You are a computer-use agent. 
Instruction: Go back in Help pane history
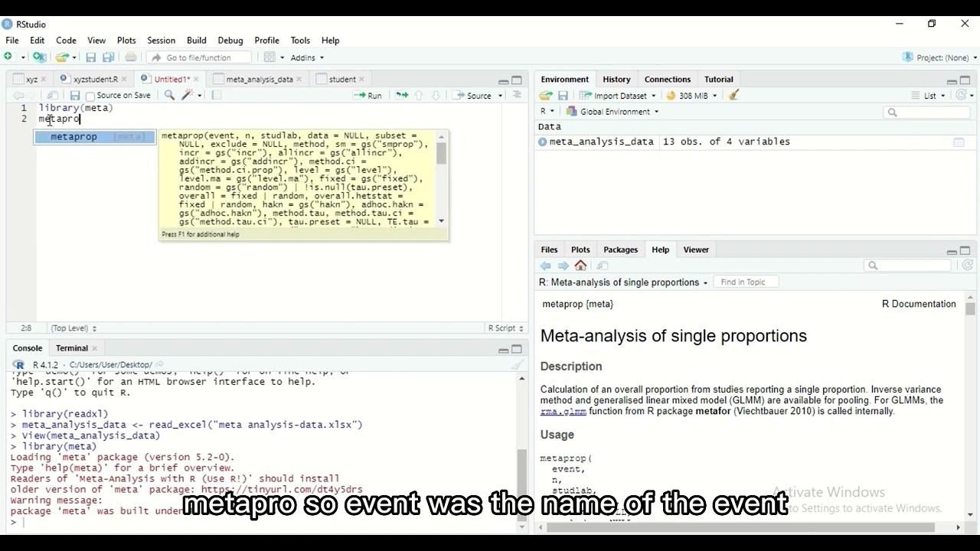coord(546,266)
